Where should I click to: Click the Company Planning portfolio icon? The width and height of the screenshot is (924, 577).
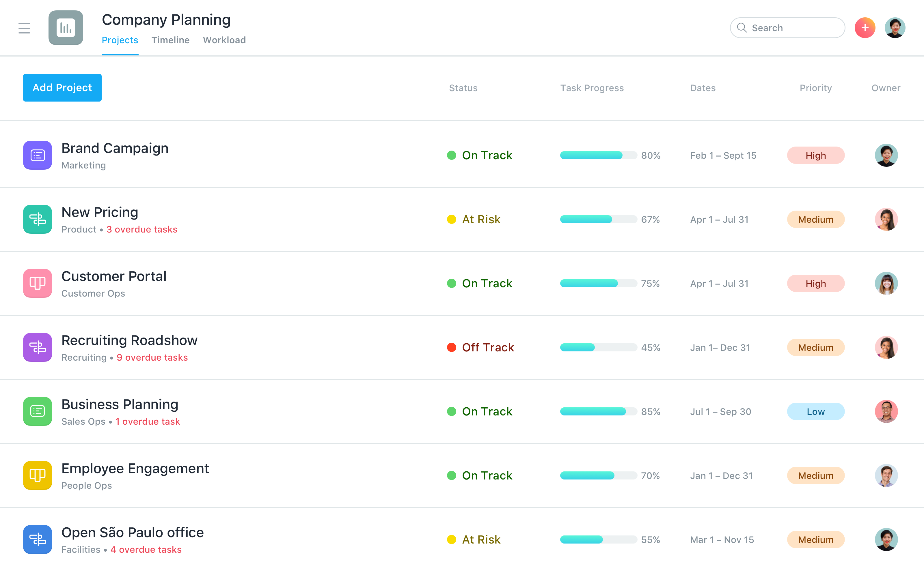pos(65,28)
